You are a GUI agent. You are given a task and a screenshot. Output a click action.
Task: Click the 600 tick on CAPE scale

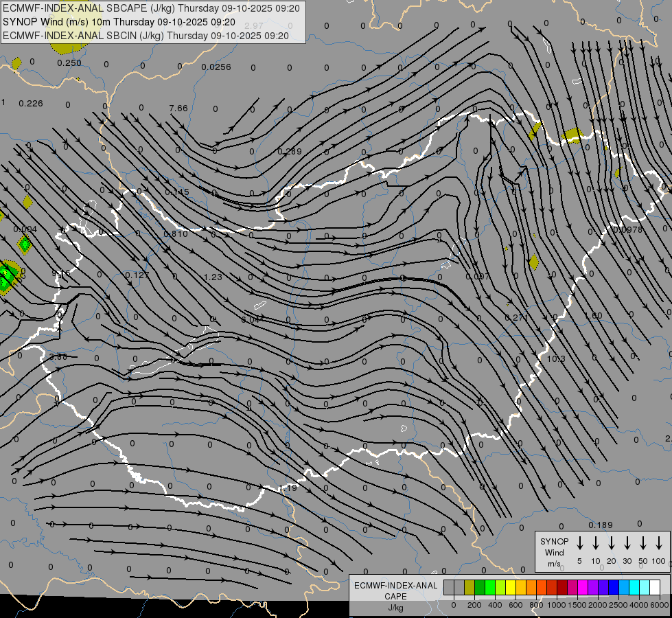(515, 605)
